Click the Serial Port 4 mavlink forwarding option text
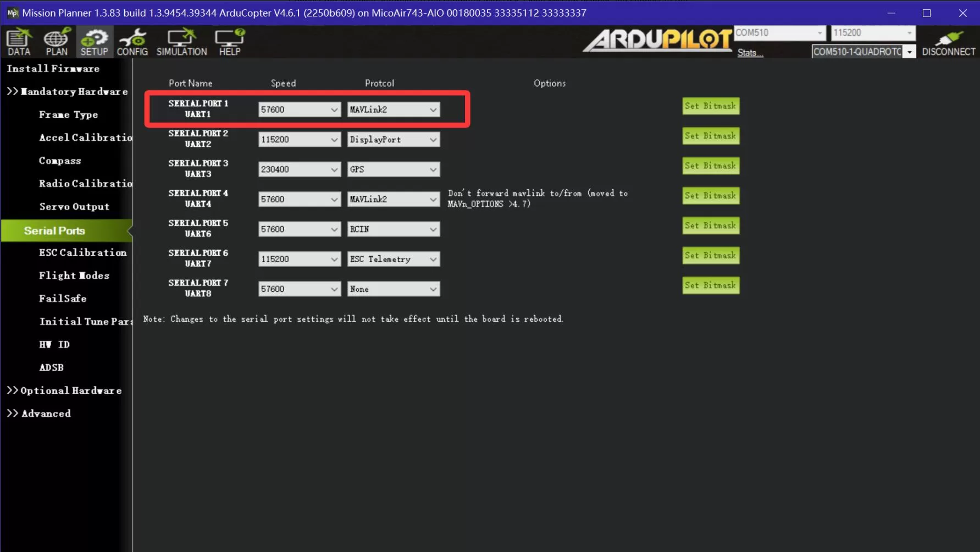The width and height of the screenshot is (980, 552). 538,198
